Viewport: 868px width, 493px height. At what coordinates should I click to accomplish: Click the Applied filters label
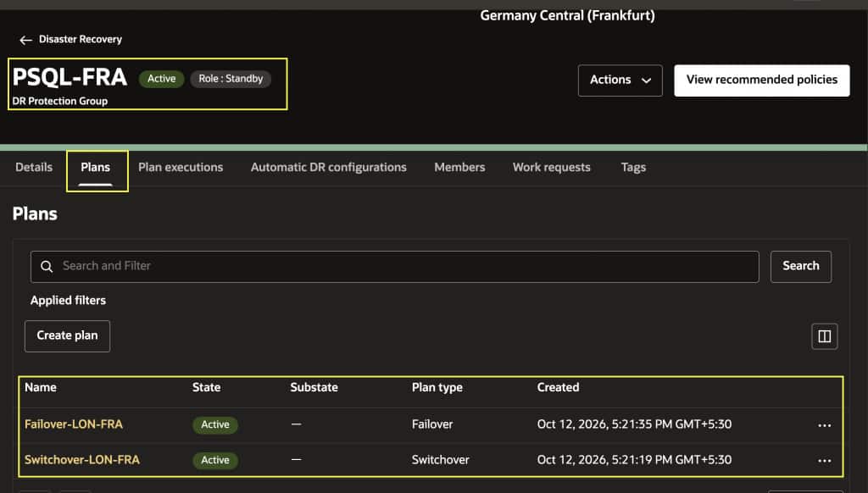[x=68, y=301]
